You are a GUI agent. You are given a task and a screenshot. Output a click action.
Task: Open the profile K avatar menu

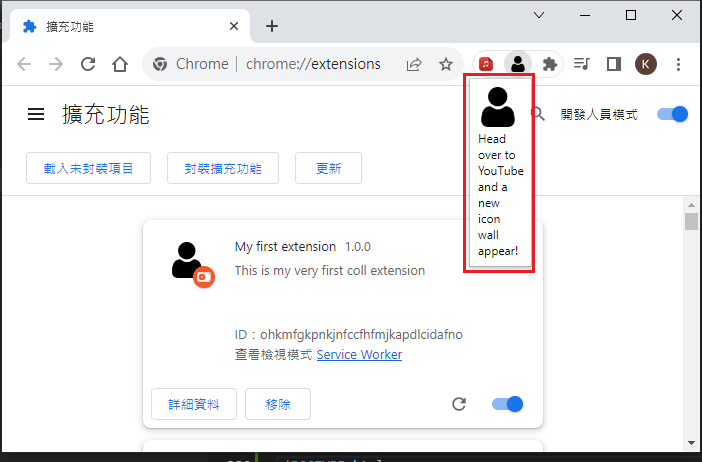[x=646, y=64]
